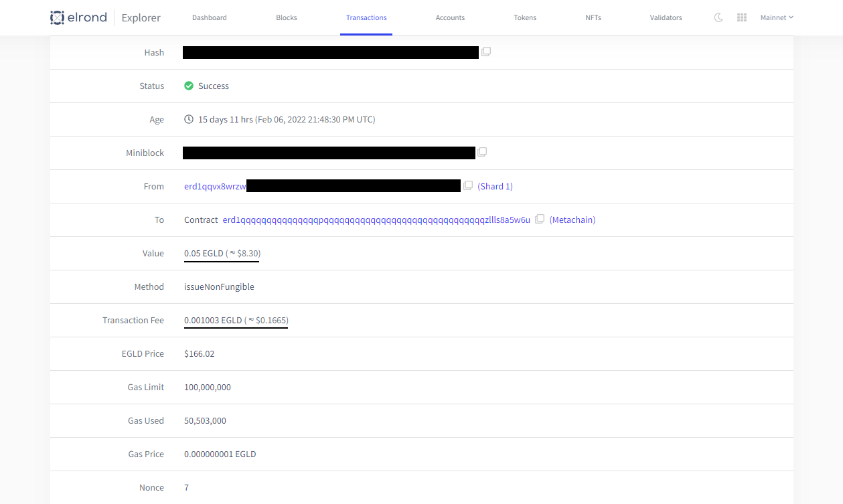Image resolution: width=843 pixels, height=504 pixels.
Task: Copy the sender address
Action: [x=468, y=185]
